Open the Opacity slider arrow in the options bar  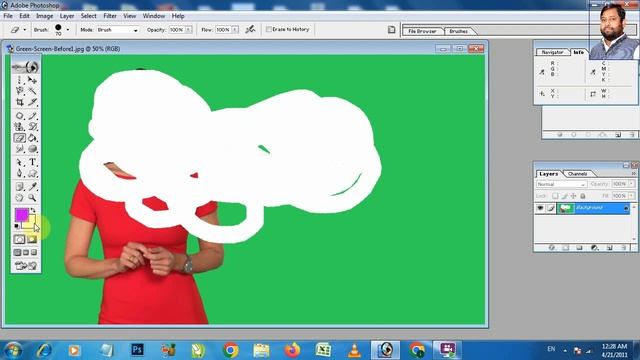189,30
